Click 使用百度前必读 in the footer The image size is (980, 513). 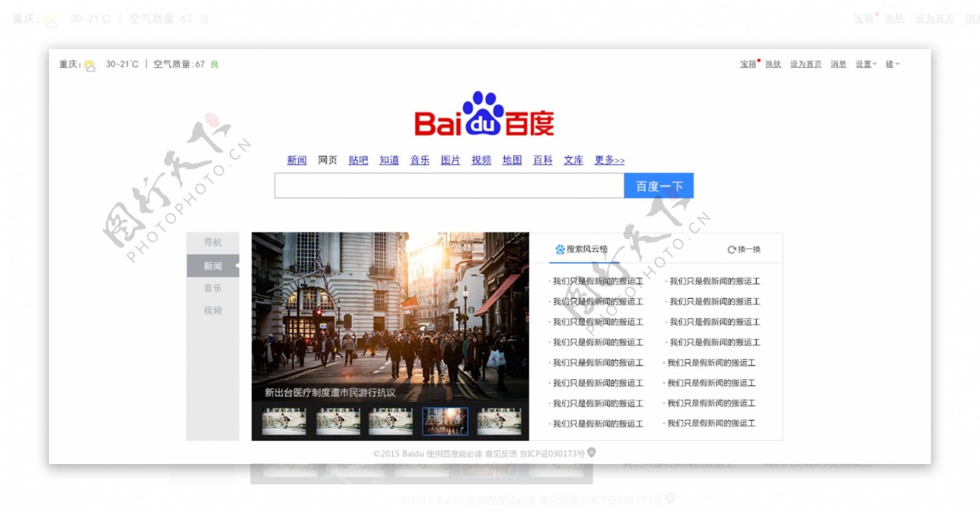[x=454, y=454]
